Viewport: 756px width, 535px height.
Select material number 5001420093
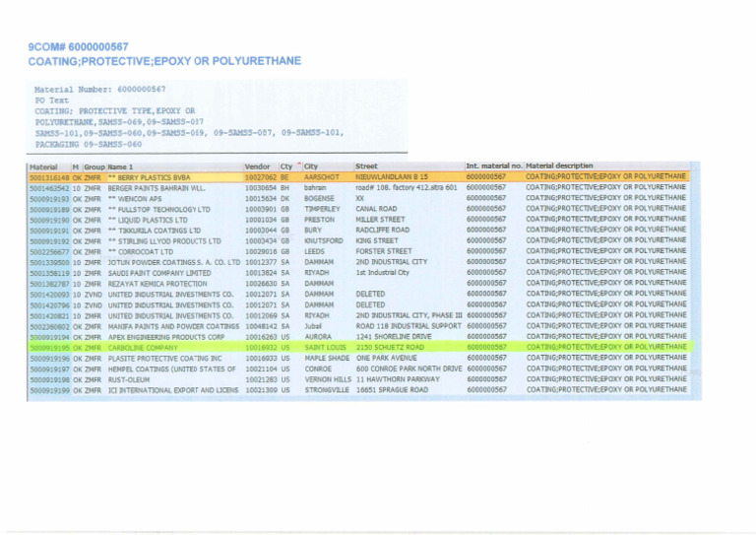(x=49, y=295)
